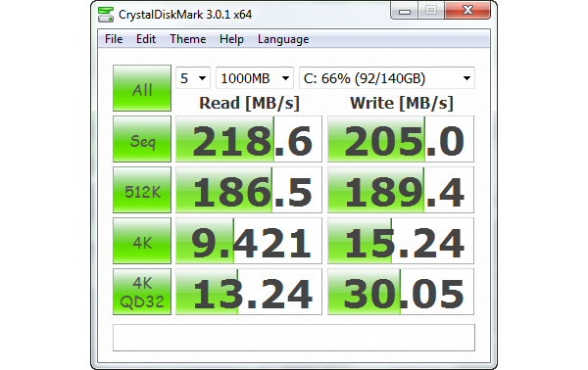This screenshot has height=370, width=588.
Task: Click the 4K QD32 write result 30.05
Action: point(401,292)
